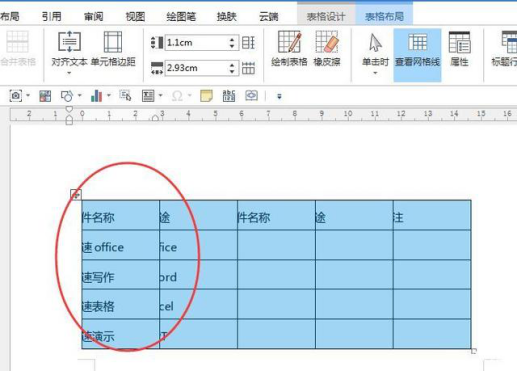Screen dimensions: 517x371
Task: Click the Header Row (标题行) button
Action: click(x=505, y=49)
